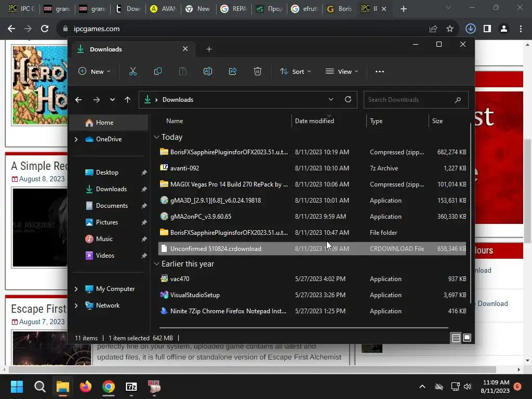
Task: Open Windows Start menu
Action: tap(17, 387)
